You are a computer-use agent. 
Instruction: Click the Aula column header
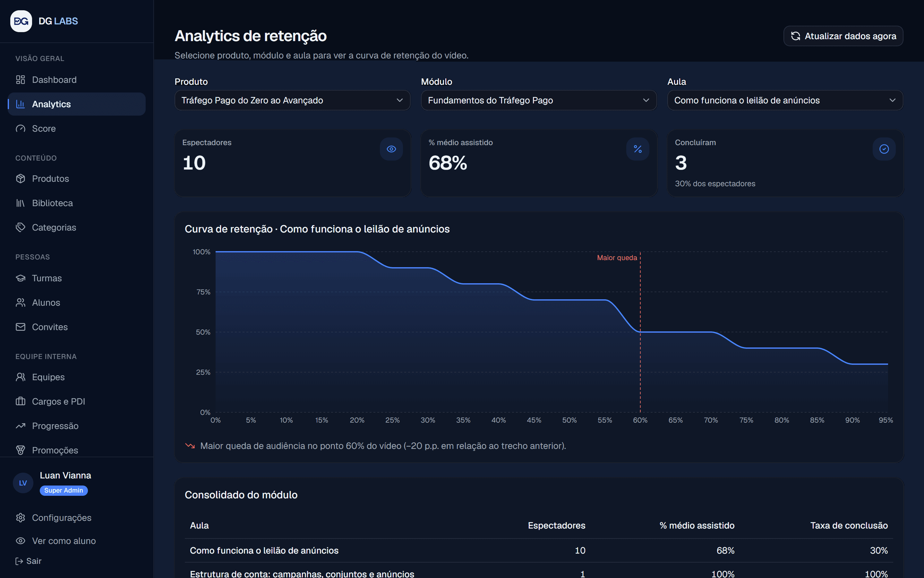click(199, 525)
